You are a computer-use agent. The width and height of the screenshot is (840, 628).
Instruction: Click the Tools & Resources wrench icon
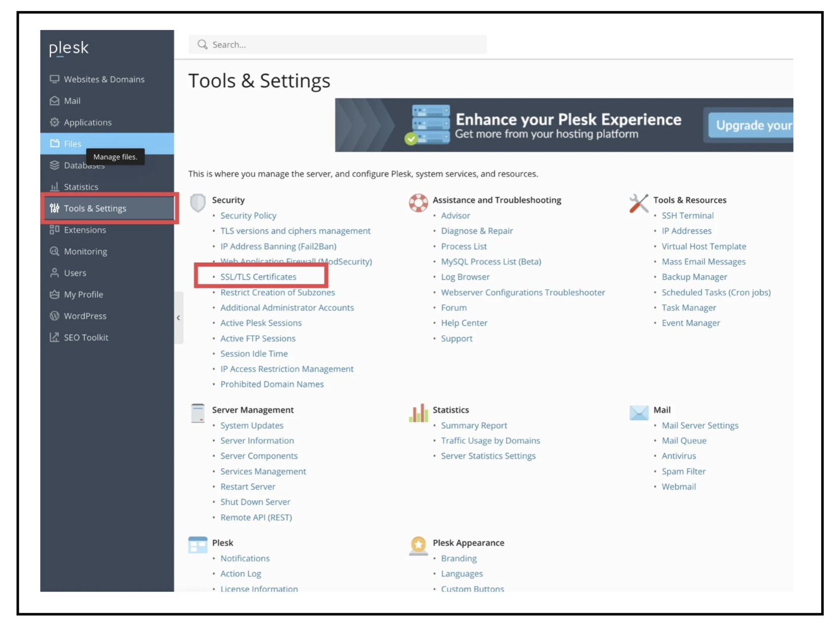point(639,203)
